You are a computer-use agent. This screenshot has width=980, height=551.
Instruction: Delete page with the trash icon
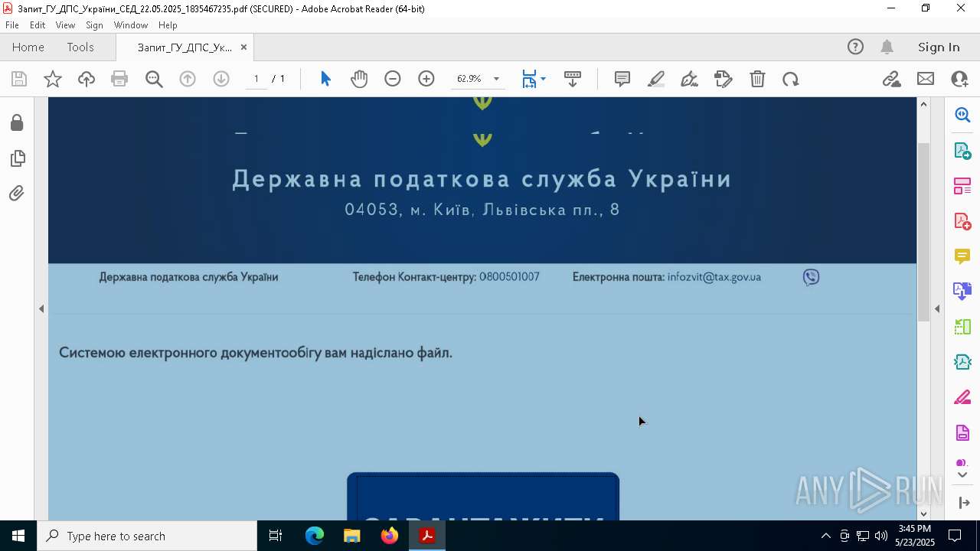point(757,79)
